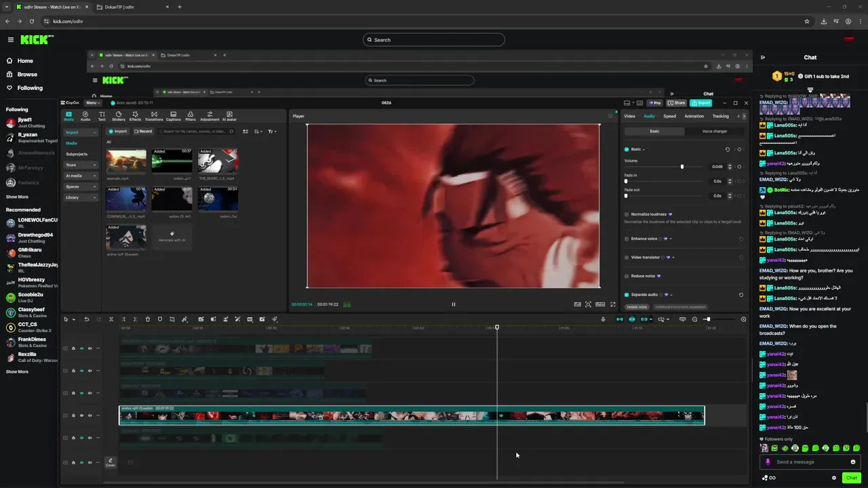The width and height of the screenshot is (868, 488).
Task: Add a Volume keyframe diamond
Action: [740, 167]
